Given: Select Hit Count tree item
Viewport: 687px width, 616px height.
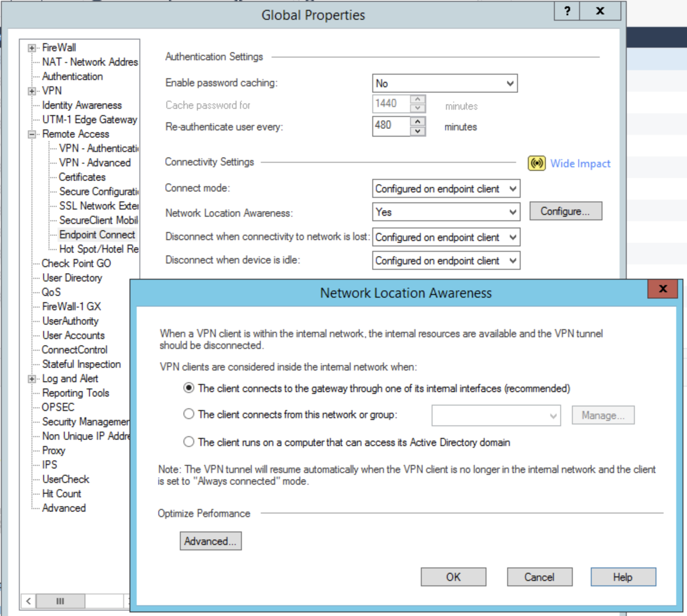Looking at the screenshot, I should coord(62,494).
